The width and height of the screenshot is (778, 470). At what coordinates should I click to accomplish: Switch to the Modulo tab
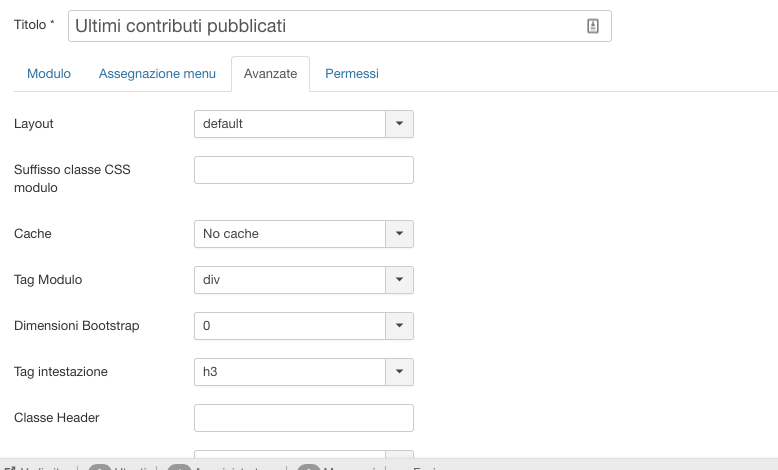(49, 73)
